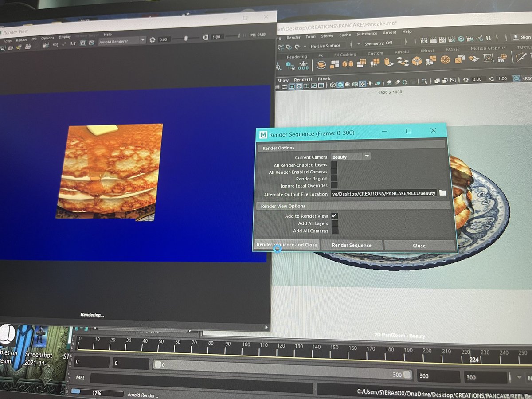
Task: Enable the Render Region checkbox
Action: (334, 178)
